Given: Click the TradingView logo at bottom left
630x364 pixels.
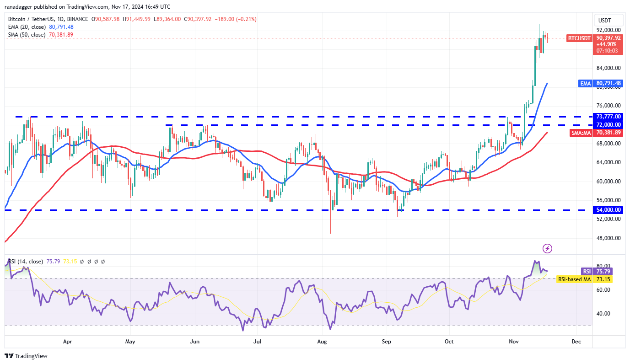Looking at the screenshot, I should click(26, 356).
